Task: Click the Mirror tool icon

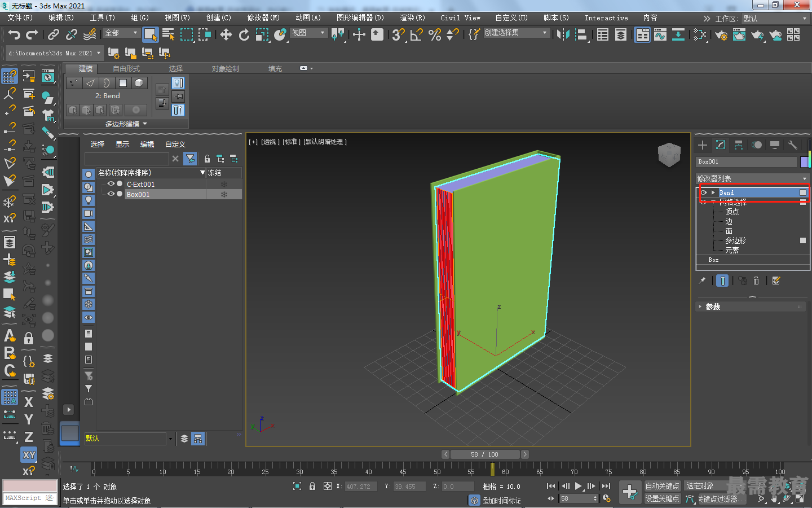Action: pos(563,34)
